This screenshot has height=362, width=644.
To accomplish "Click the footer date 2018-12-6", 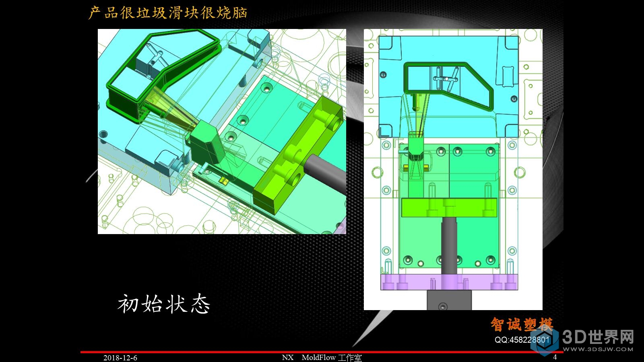I will tap(120, 358).
